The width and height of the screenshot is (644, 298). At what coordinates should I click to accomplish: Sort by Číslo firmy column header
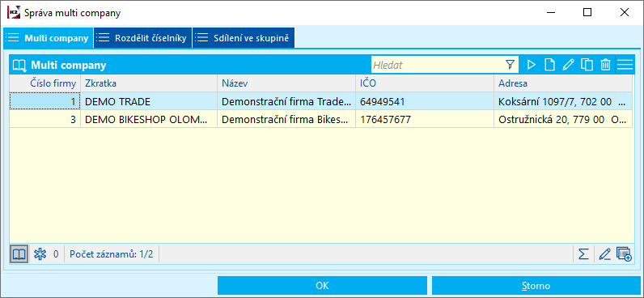click(x=45, y=83)
